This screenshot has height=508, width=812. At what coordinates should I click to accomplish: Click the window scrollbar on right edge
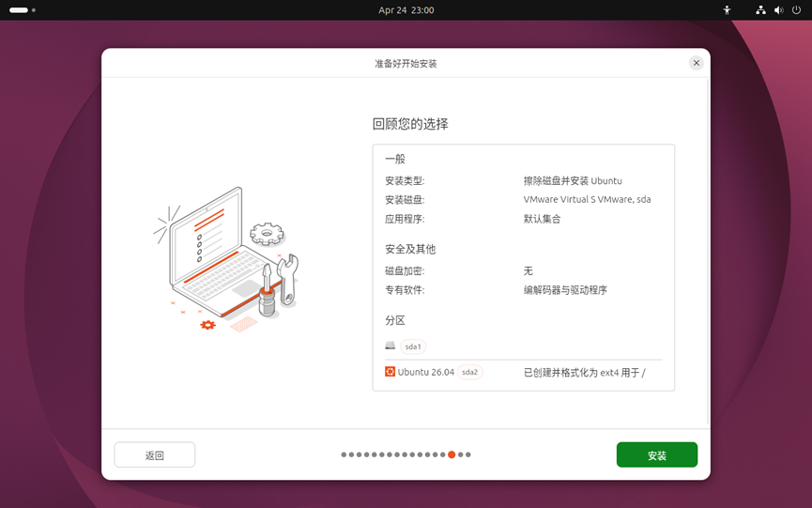708,252
